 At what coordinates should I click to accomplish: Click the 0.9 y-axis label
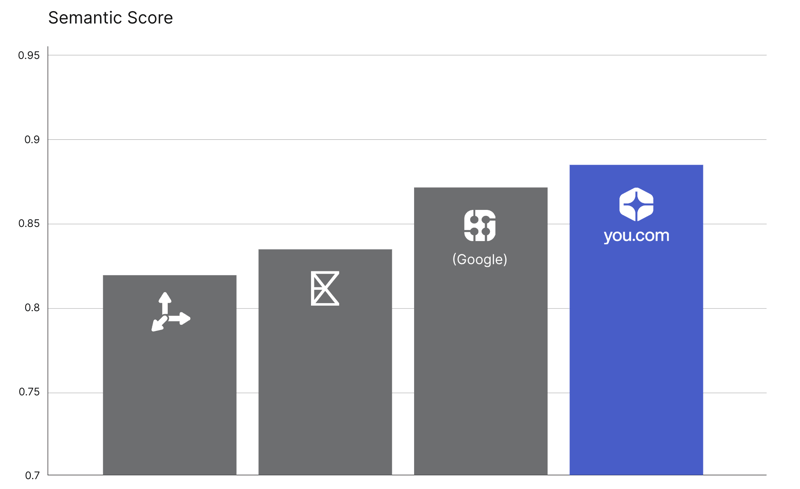pos(32,140)
